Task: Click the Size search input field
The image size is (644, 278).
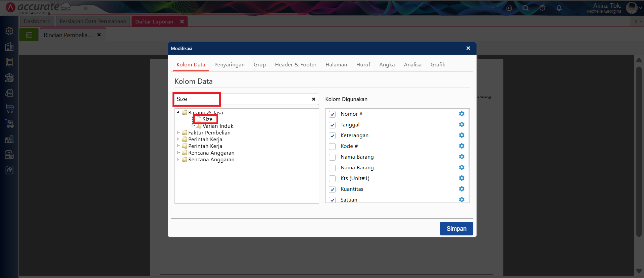Action: [x=242, y=99]
